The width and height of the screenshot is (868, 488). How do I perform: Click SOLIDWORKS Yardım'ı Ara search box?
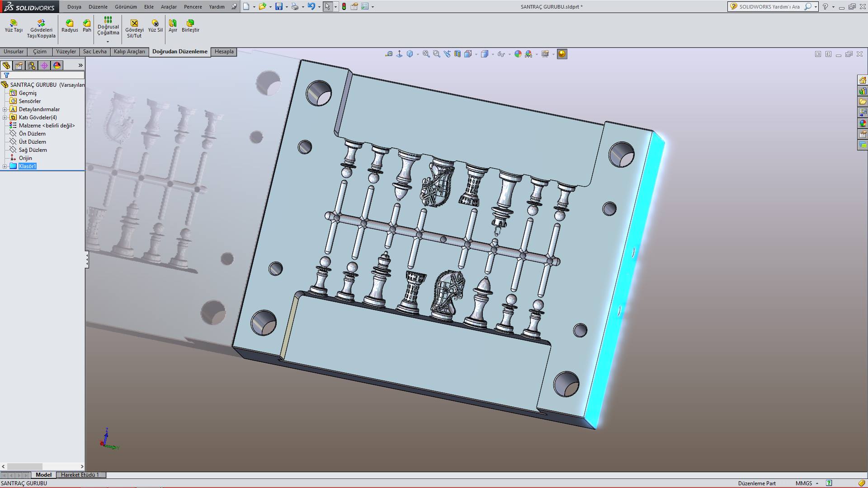coord(773,7)
